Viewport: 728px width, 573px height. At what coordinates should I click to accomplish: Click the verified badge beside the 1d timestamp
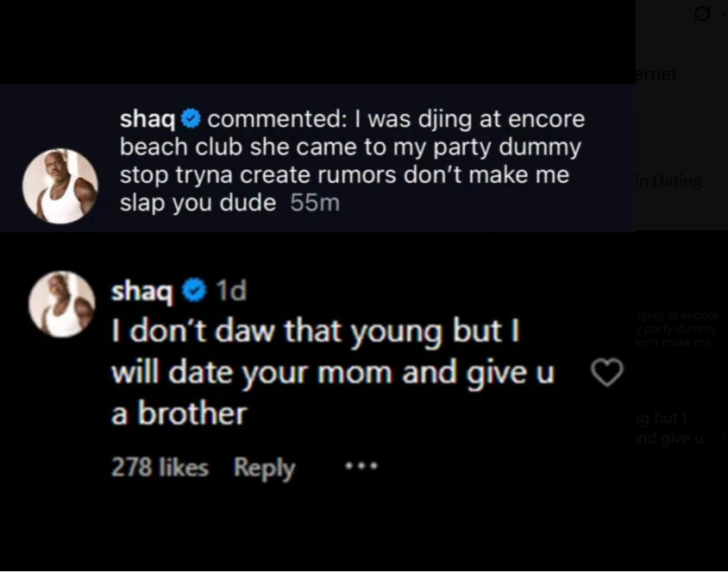[x=195, y=292]
